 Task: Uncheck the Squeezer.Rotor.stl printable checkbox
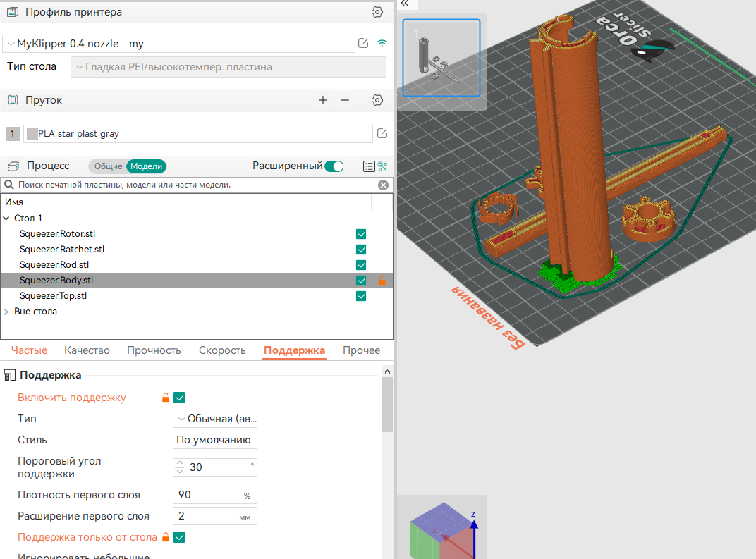click(361, 234)
